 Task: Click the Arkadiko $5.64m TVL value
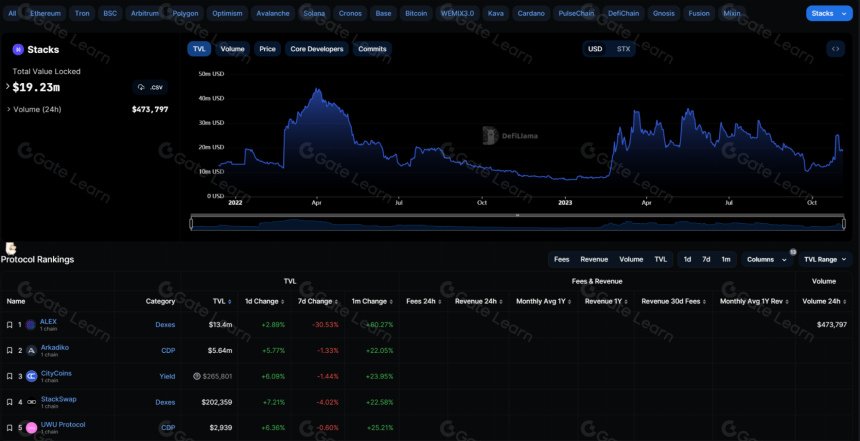coord(222,350)
